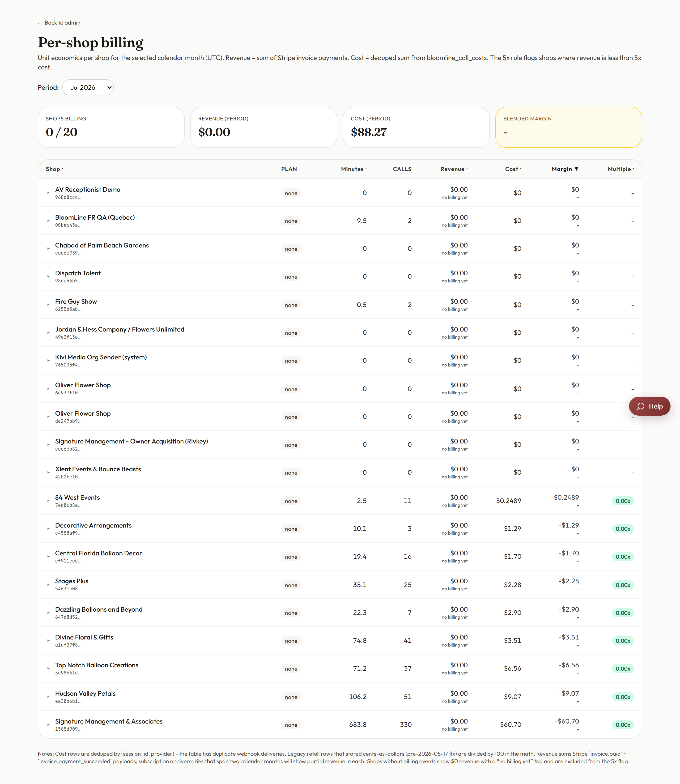Image resolution: width=680 pixels, height=784 pixels.
Task: Go back to admin link
Action: 59,23
